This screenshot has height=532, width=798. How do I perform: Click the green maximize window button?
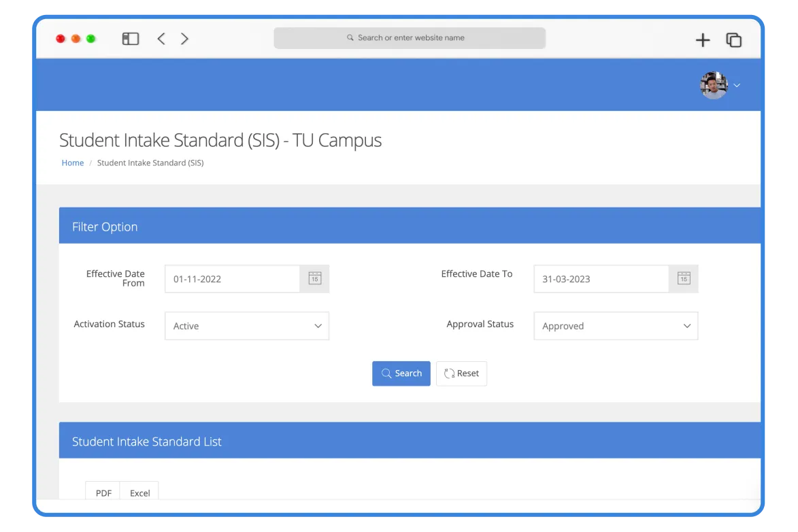91,39
